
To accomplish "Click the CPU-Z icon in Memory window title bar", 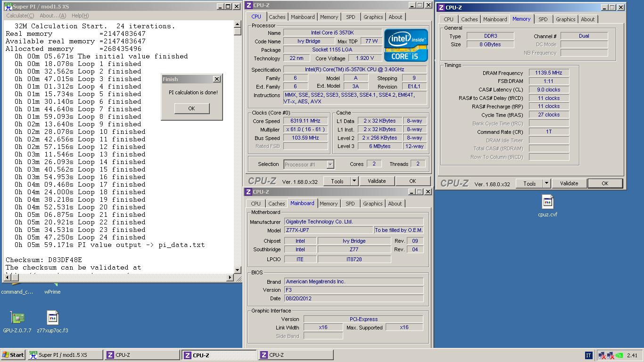I will tap(440, 8).
